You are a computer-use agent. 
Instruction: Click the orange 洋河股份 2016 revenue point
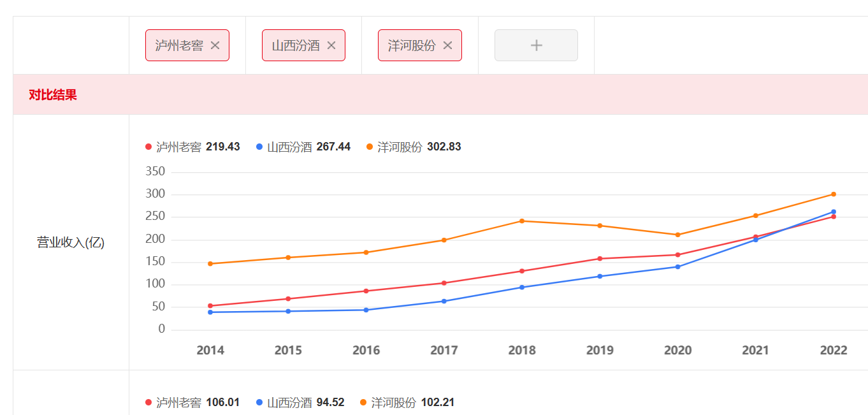pyautogui.click(x=366, y=252)
